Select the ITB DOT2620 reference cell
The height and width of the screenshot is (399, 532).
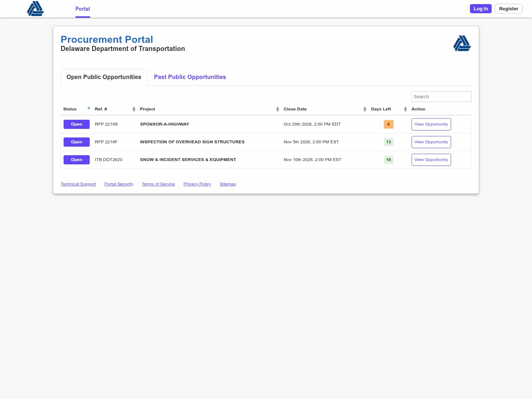(109, 160)
